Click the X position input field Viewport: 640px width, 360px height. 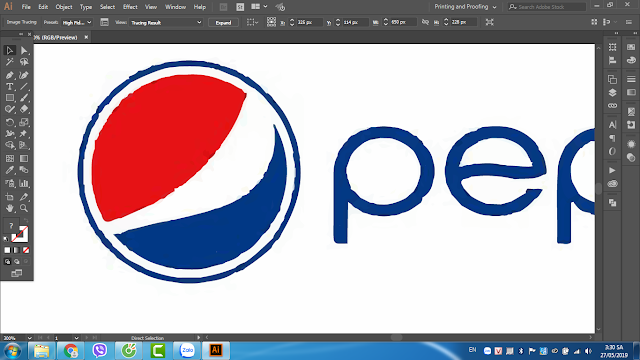point(309,22)
